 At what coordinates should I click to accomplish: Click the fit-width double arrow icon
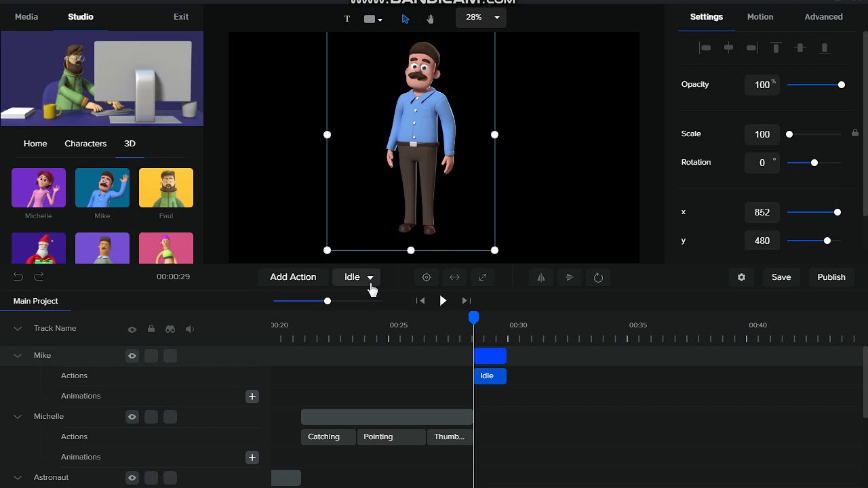tap(455, 277)
